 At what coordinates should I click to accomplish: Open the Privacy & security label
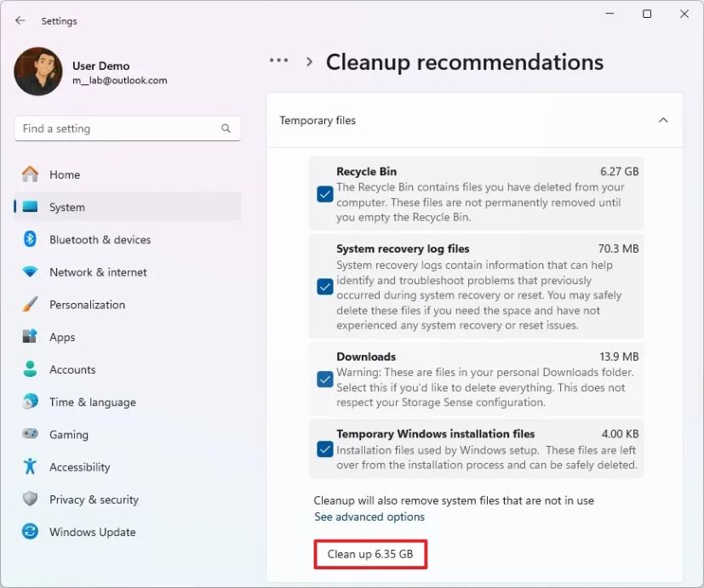point(94,500)
